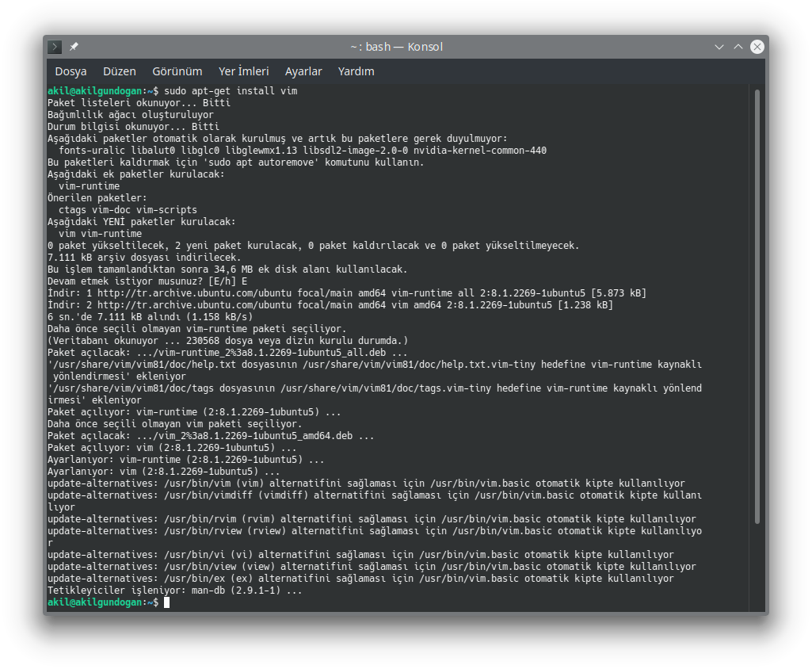Click the update-alternatives /usr/bin/rvim line
Image resolution: width=812 pixels, height=669 pixels.
tap(372, 519)
